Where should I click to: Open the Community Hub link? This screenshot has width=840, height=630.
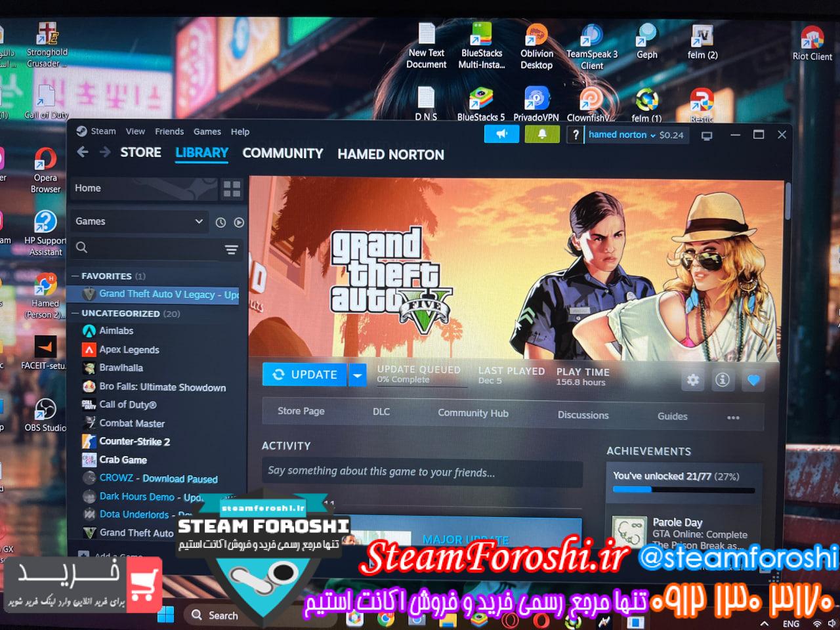click(473, 413)
